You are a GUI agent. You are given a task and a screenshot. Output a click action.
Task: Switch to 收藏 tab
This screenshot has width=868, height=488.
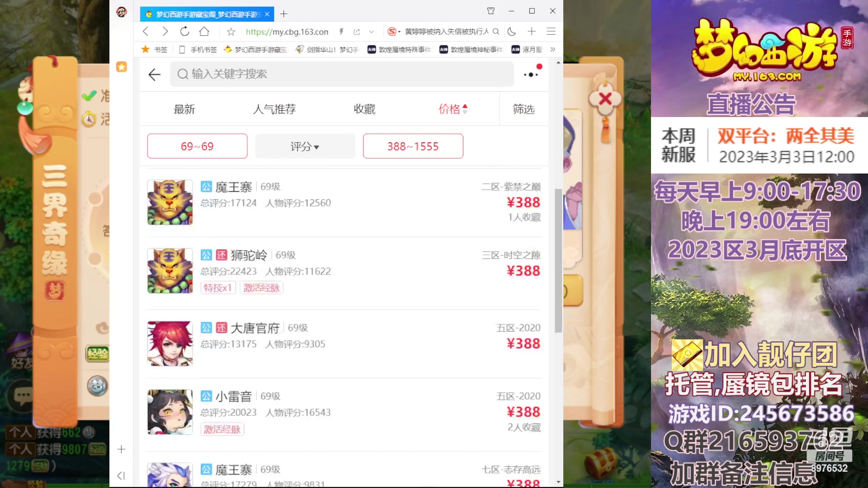click(x=364, y=109)
